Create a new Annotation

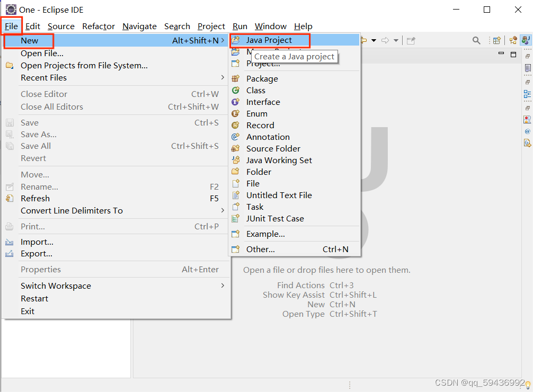295,137
